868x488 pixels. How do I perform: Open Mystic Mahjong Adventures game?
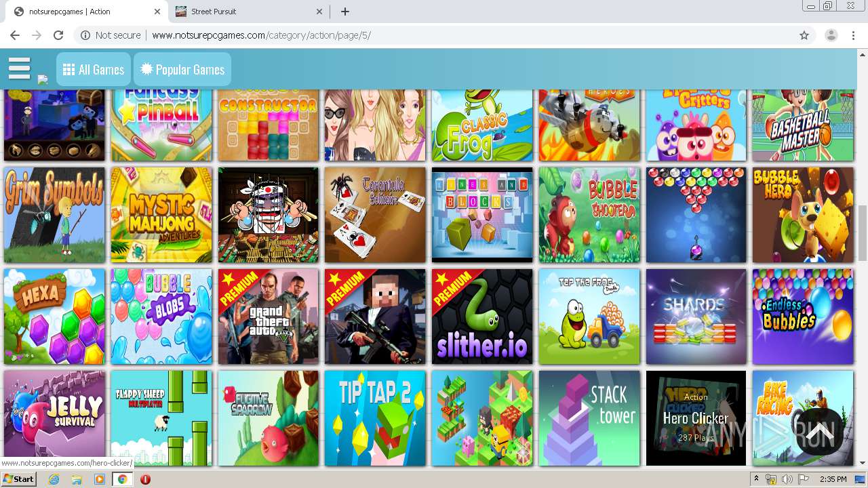(161, 215)
